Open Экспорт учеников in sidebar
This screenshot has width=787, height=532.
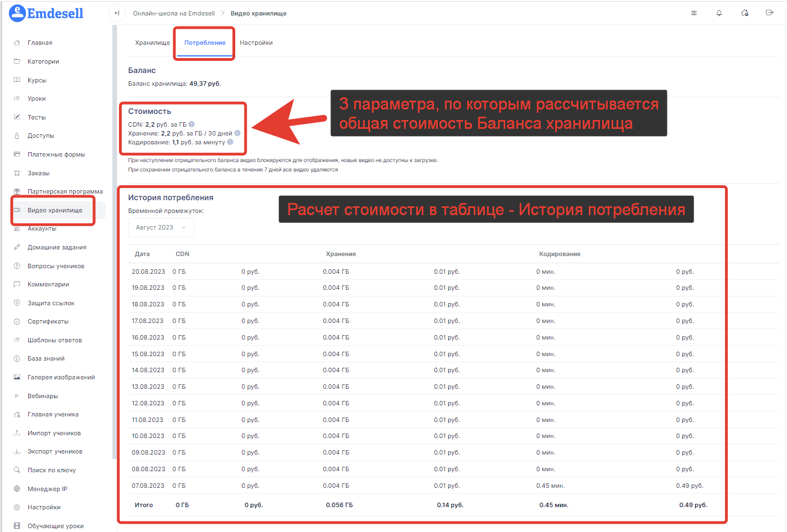click(x=55, y=451)
